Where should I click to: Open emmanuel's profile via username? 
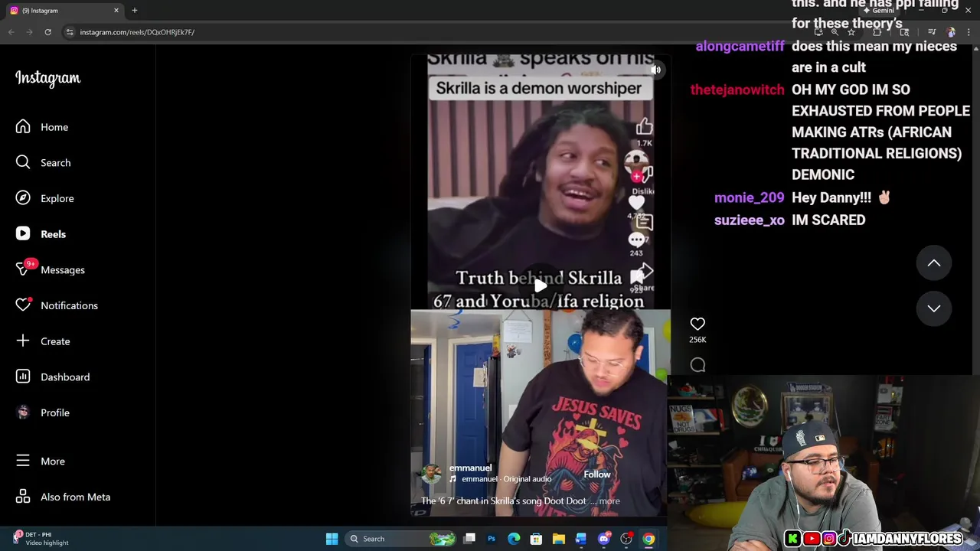[x=470, y=468]
